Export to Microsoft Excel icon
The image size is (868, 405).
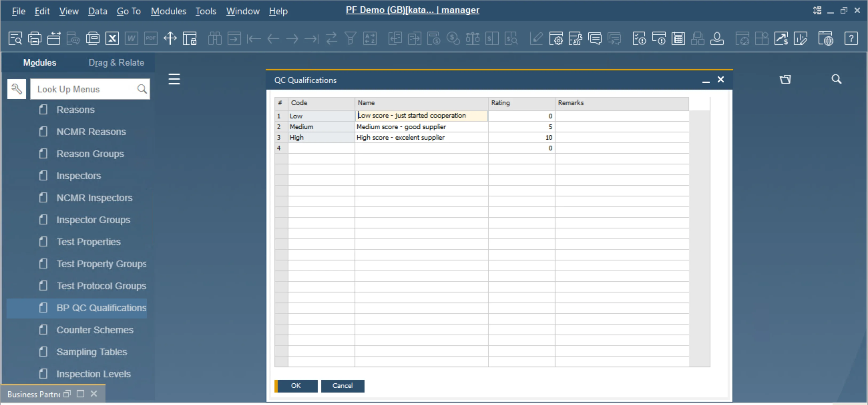tap(112, 38)
